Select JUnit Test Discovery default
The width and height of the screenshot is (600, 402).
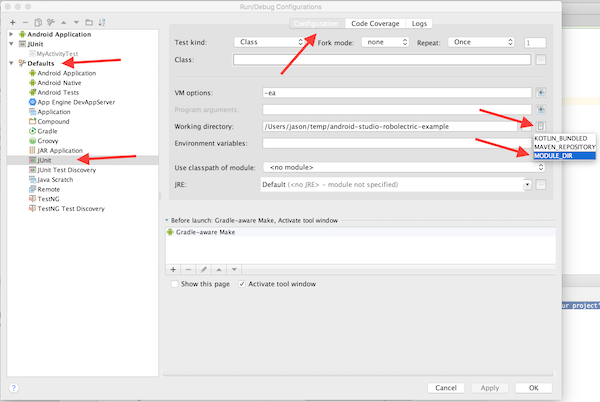pyautogui.click(x=67, y=170)
